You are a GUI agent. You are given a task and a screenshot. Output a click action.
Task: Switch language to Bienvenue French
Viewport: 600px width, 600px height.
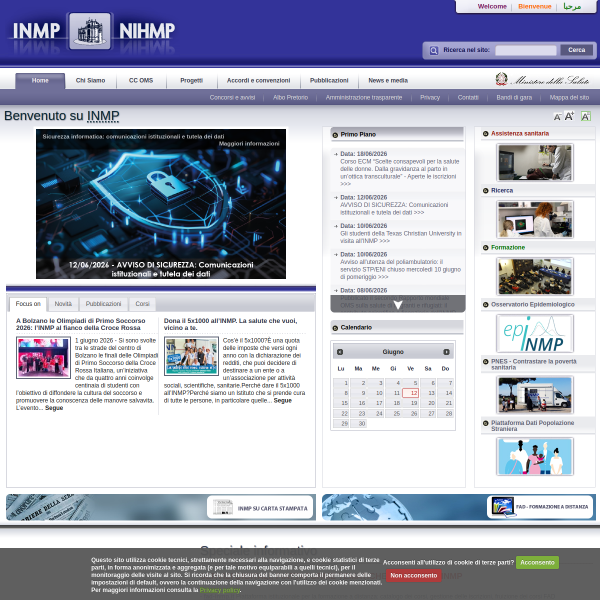535,7
